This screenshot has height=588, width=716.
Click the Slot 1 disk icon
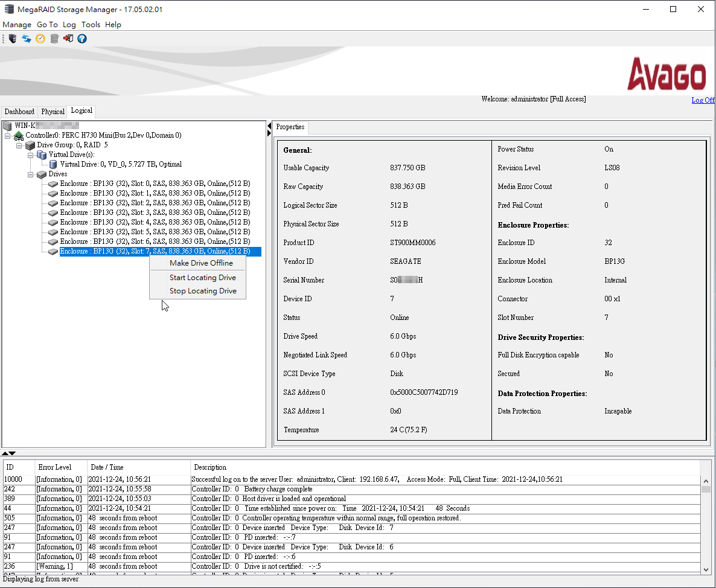pos(53,194)
